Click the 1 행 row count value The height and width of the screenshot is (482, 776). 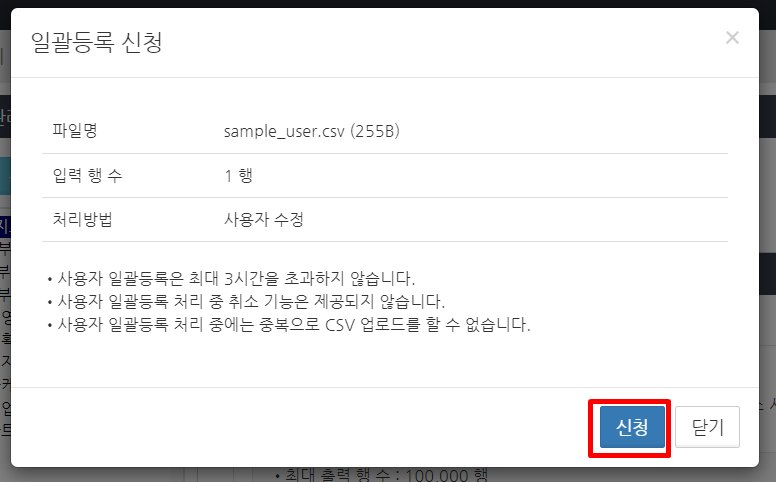point(239,175)
